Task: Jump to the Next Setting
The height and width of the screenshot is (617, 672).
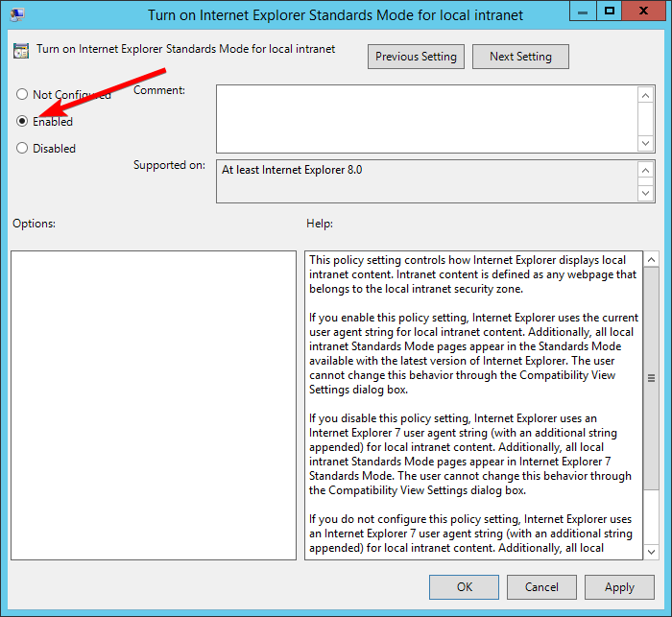Action: (520, 57)
